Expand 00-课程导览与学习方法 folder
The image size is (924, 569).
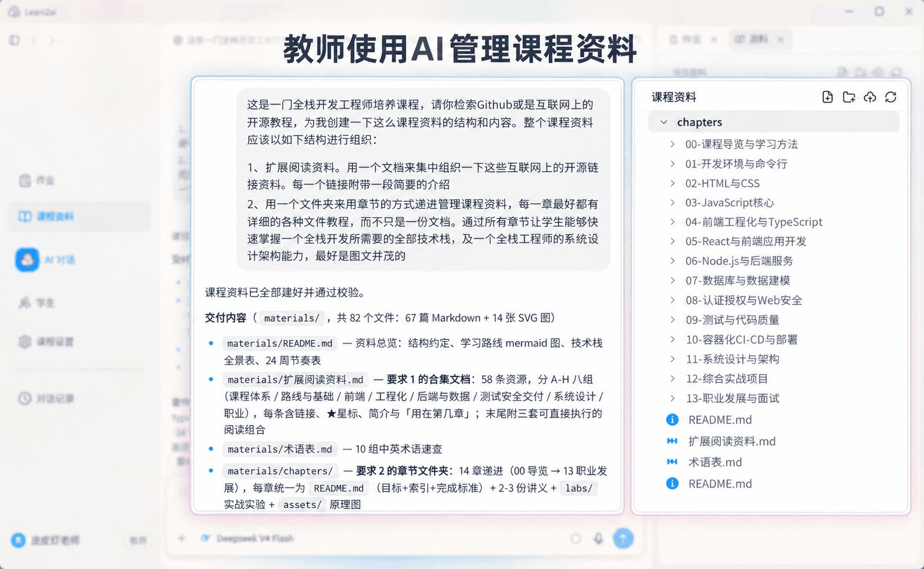672,144
